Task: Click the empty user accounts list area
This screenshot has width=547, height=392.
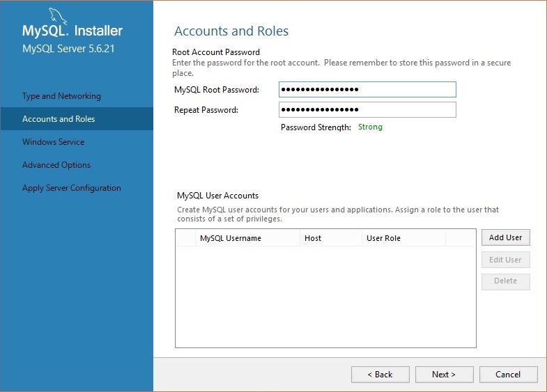Action: [325, 296]
